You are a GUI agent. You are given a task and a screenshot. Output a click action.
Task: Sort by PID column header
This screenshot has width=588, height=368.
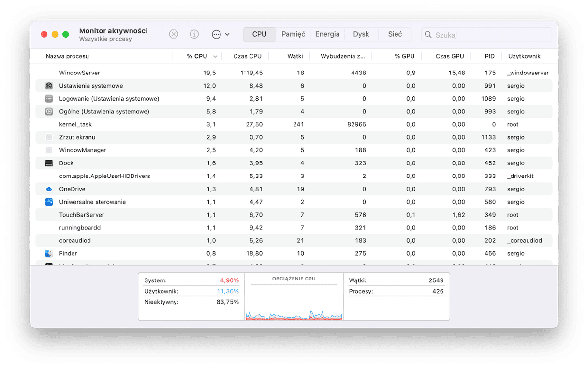tap(490, 56)
